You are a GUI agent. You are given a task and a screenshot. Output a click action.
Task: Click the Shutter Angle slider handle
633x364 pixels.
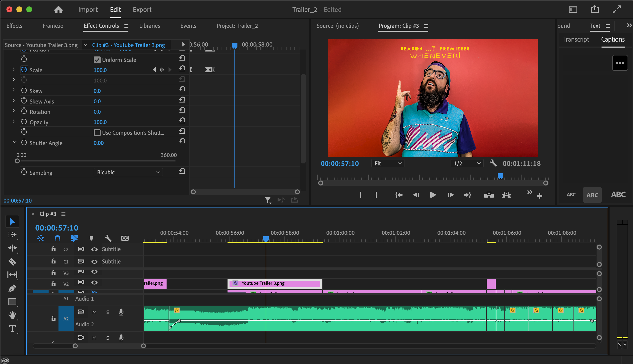click(x=17, y=161)
